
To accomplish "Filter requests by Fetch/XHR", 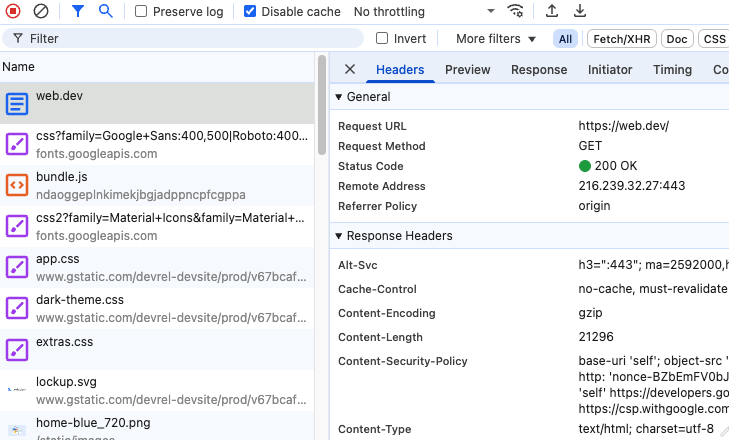I will [x=620, y=39].
